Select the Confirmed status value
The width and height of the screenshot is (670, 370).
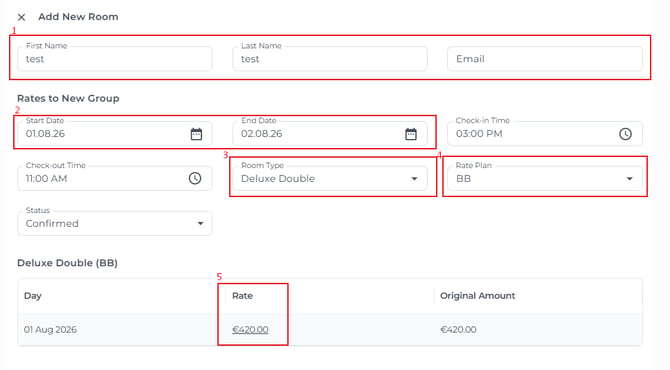pyautogui.click(x=52, y=223)
